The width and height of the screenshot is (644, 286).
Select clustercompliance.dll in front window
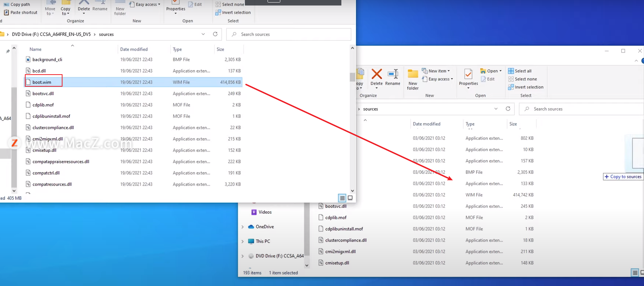click(53, 128)
